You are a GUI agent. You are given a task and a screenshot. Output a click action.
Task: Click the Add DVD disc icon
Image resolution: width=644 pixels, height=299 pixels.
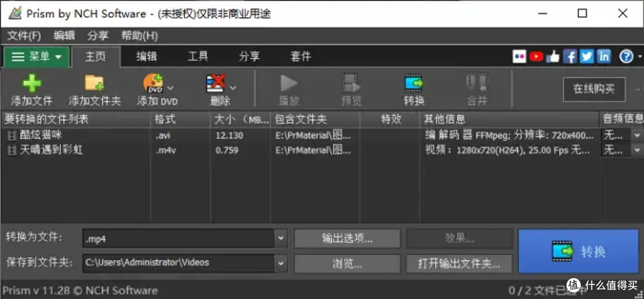153,83
